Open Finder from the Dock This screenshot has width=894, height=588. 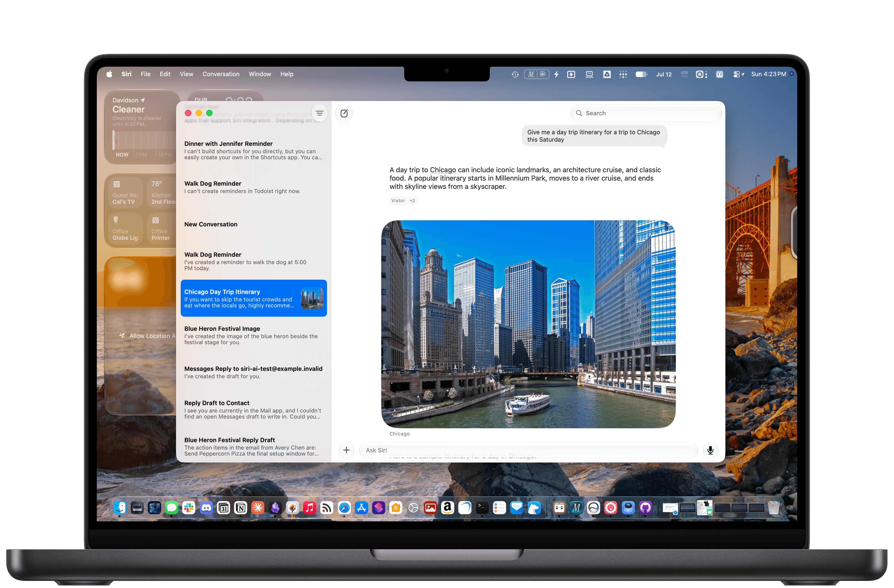[120, 508]
